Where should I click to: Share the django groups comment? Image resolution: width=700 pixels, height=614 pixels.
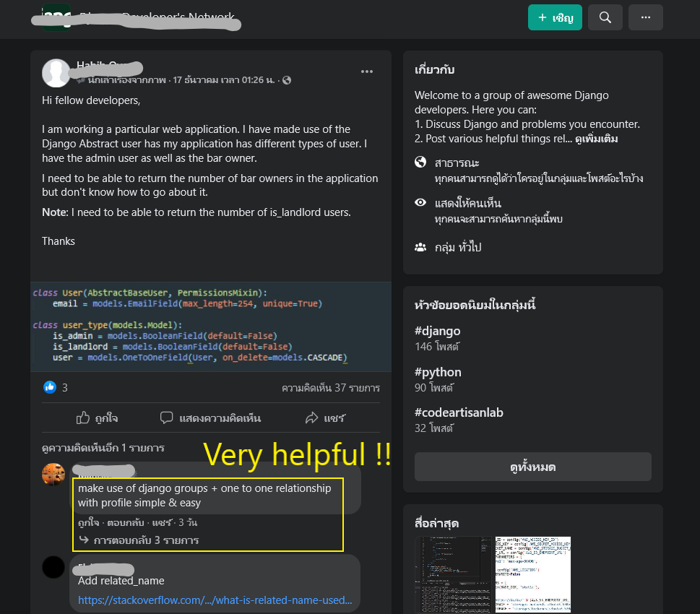point(162,522)
